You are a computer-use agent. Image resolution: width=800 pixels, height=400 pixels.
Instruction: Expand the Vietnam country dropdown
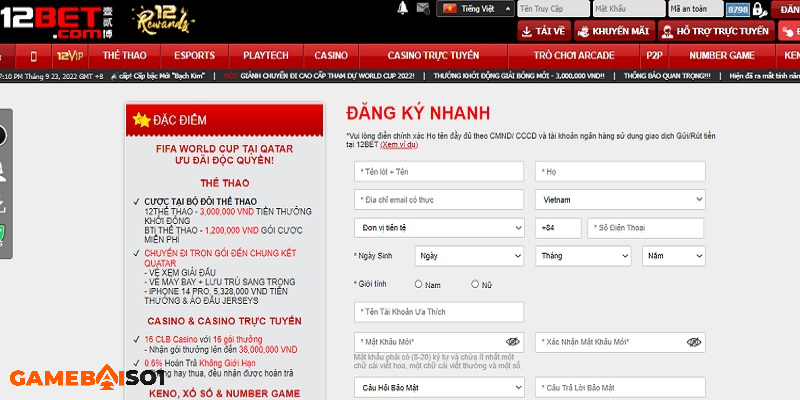(x=619, y=200)
